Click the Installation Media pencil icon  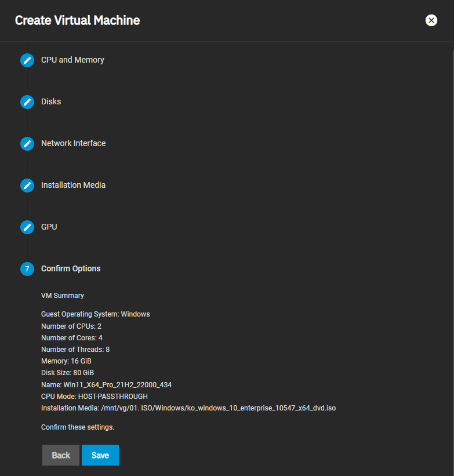[x=27, y=185]
